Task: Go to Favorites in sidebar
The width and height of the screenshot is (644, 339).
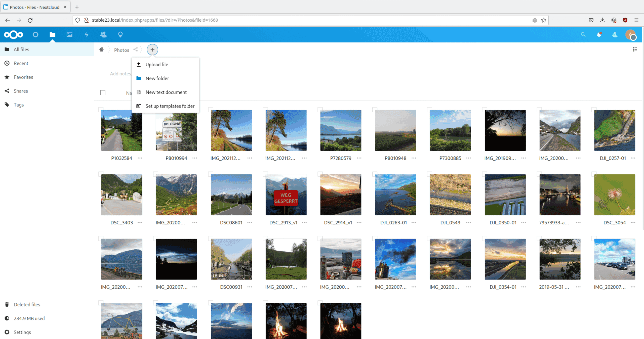Action: click(x=23, y=77)
